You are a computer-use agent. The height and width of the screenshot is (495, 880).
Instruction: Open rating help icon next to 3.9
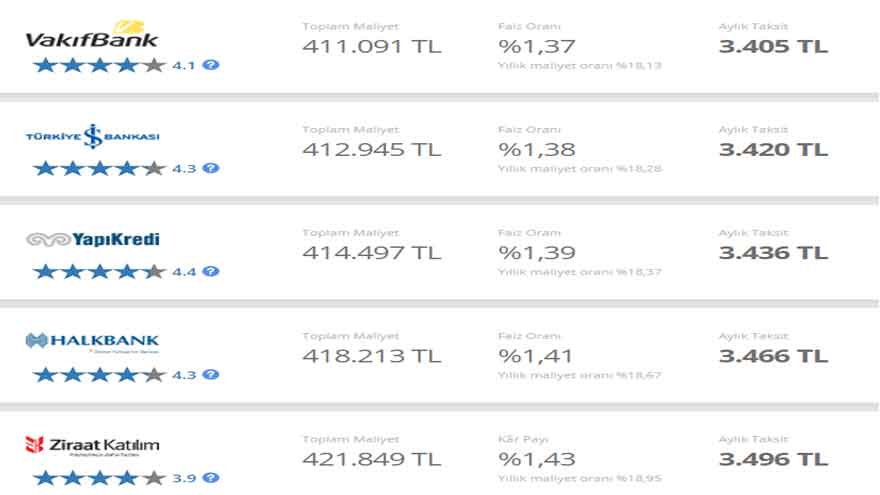210,478
